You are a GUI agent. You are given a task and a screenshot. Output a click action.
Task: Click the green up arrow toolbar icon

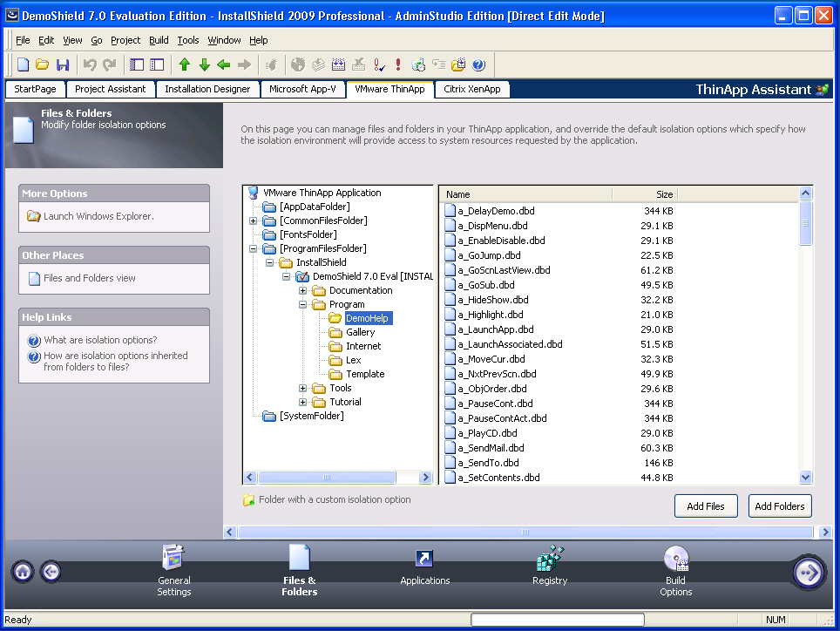pyautogui.click(x=184, y=64)
